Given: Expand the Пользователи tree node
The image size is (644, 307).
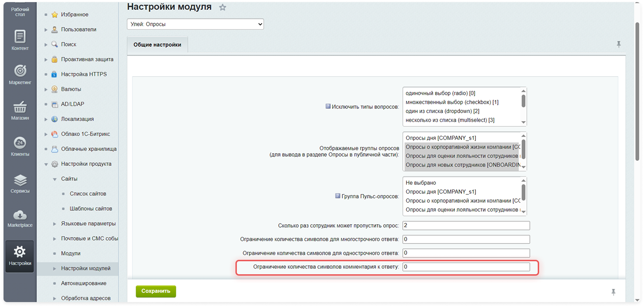Looking at the screenshot, I should pyautogui.click(x=46, y=30).
